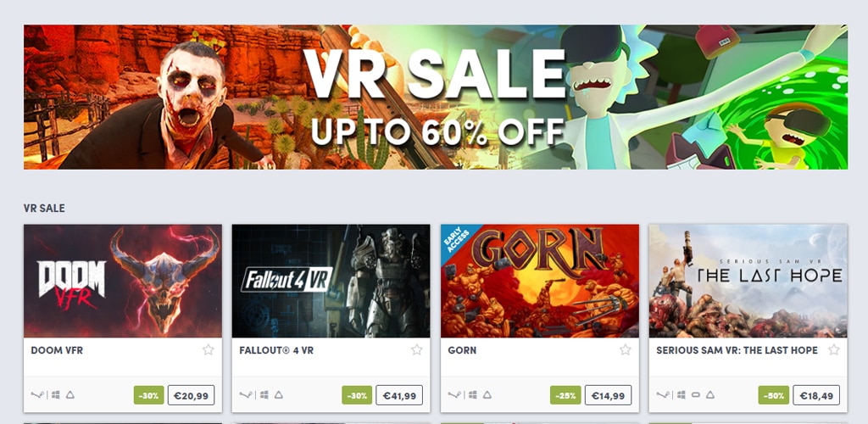Click Steam icon on GORN card
The height and width of the screenshot is (424, 868).
click(454, 394)
